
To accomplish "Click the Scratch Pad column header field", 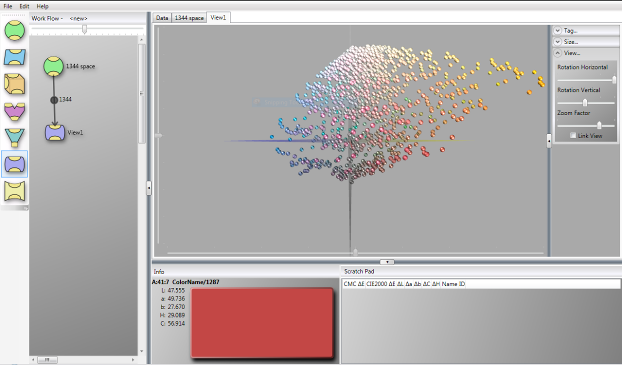I will pyautogui.click(x=481, y=284).
